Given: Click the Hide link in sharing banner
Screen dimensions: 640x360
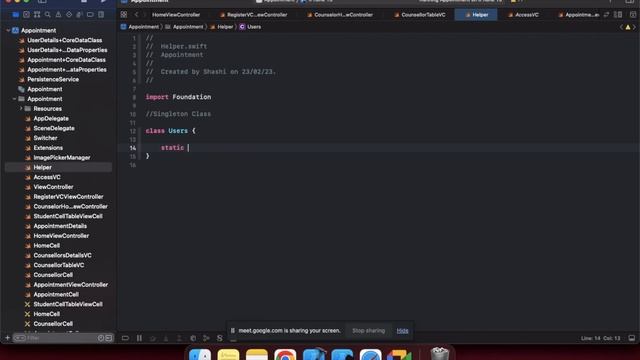Looking at the screenshot, I should 402,331.
